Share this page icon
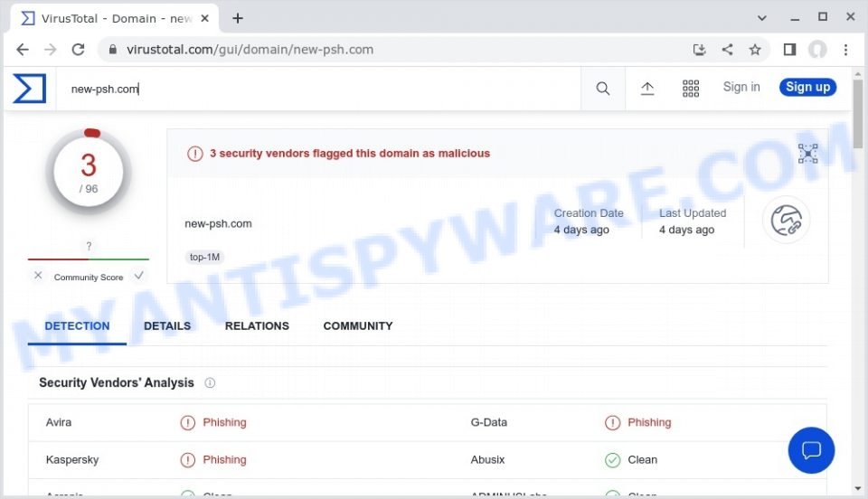Viewport: 868px width, 499px height. [x=727, y=50]
